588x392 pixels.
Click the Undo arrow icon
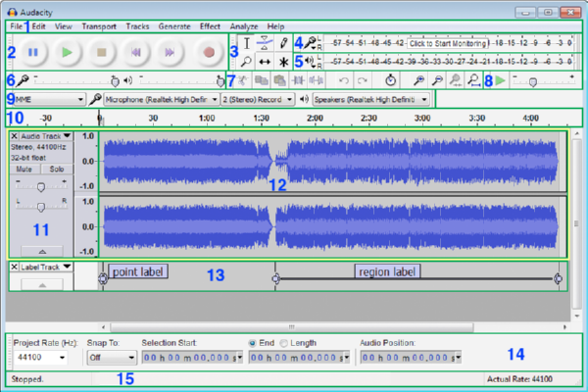(344, 80)
